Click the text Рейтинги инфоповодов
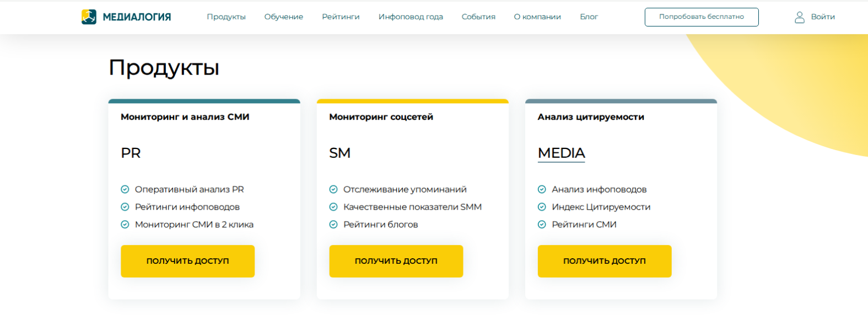Viewport: 868px width, 325px height. coord(187,207)
